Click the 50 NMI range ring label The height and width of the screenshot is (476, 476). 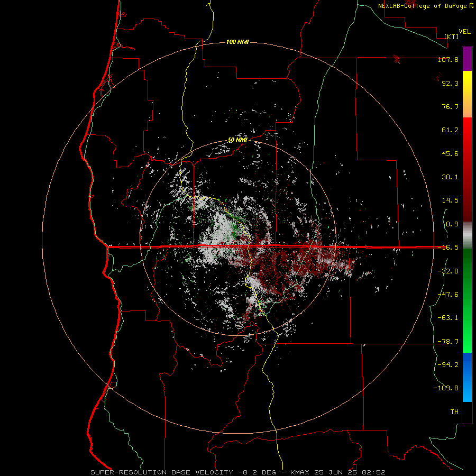point(237,140)
